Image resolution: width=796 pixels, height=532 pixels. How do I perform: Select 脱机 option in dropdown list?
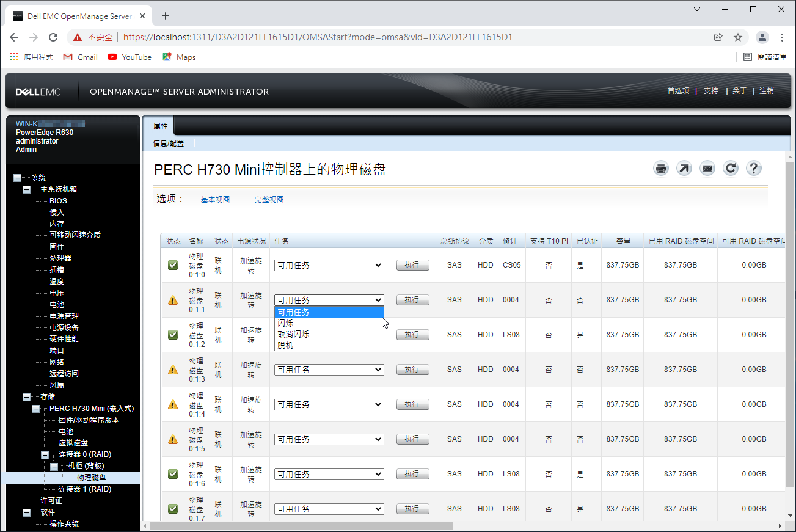click(x=329, y=345)
